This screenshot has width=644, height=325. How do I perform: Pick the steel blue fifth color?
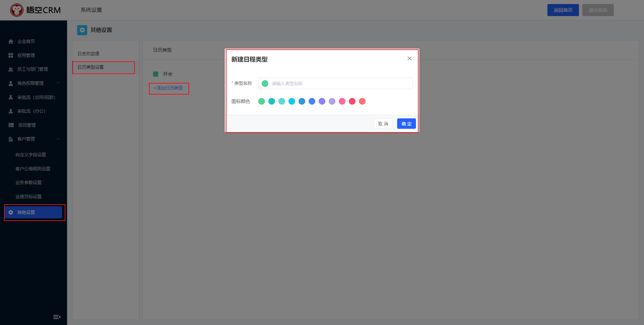(x=302, y=101)
